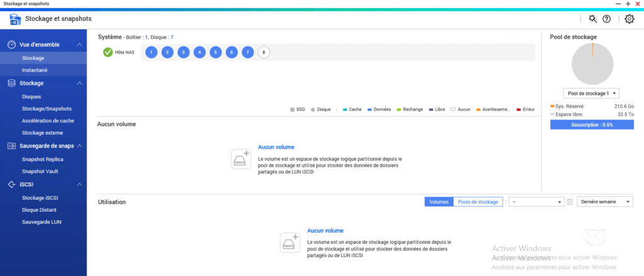Collapse the iSCSI sidebar section
The image size is (644, 276).
click(x=79, y=184)
